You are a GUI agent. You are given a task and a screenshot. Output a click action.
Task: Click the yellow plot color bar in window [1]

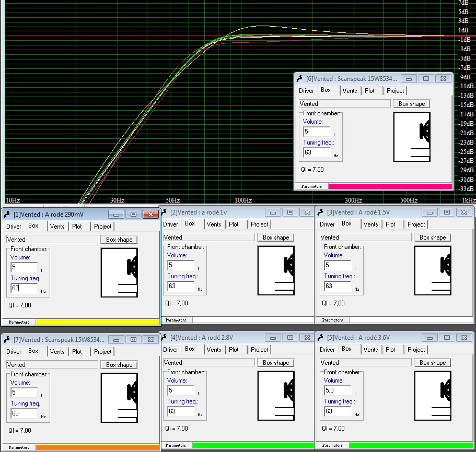(97, 322)
